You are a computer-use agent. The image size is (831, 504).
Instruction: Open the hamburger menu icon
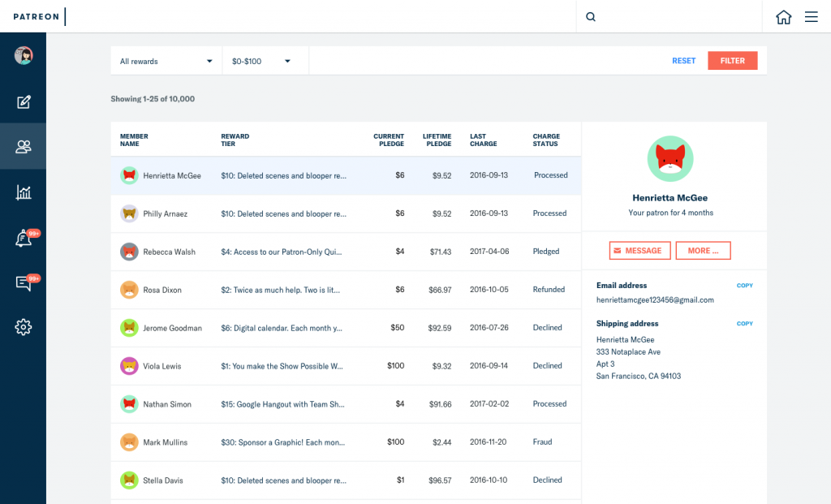pos(811,17)
